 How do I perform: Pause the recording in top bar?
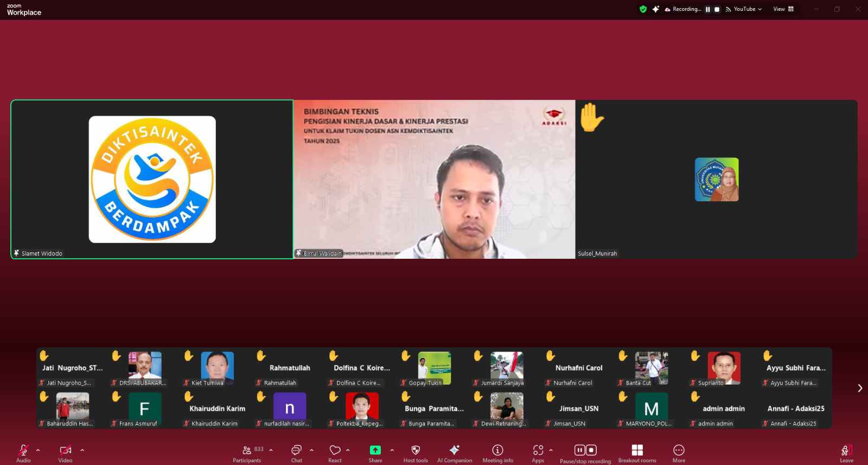coord(707,9)
